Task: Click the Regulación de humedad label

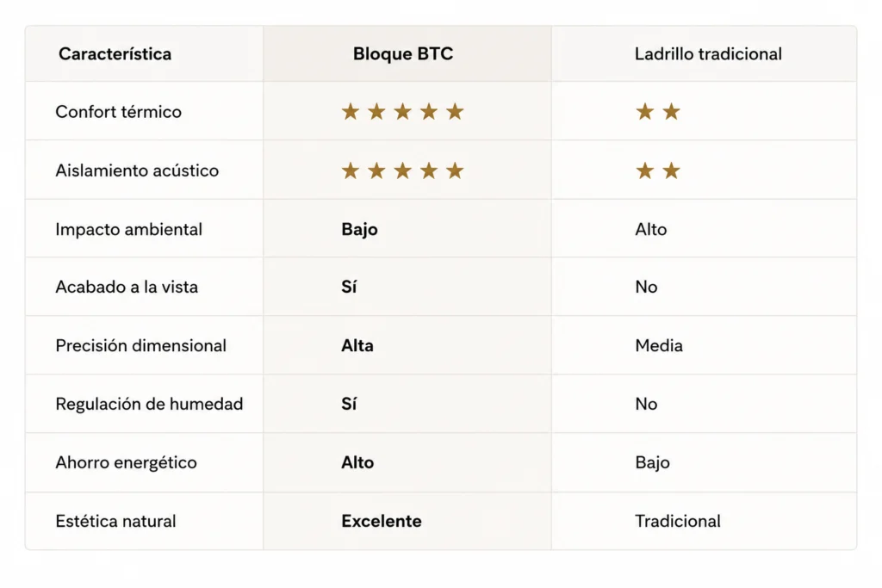Action: [149, 404]
